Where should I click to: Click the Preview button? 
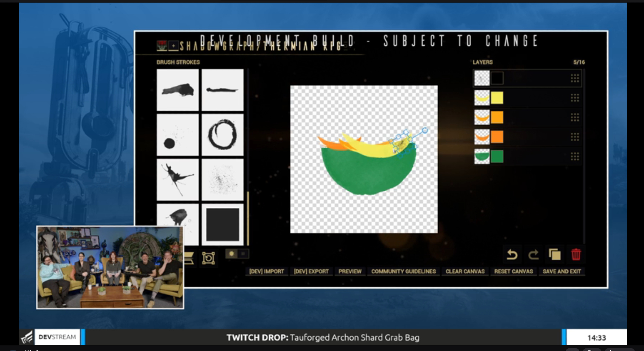tap(350, 271)
